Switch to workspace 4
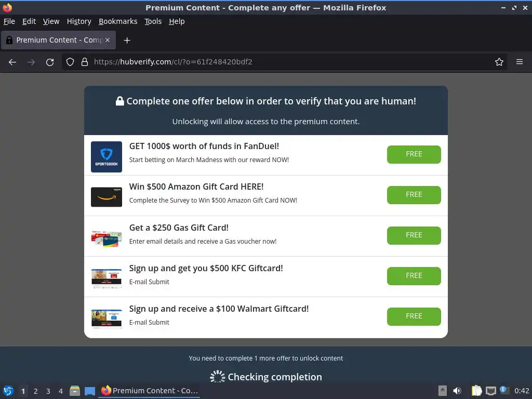 point(61,391)
